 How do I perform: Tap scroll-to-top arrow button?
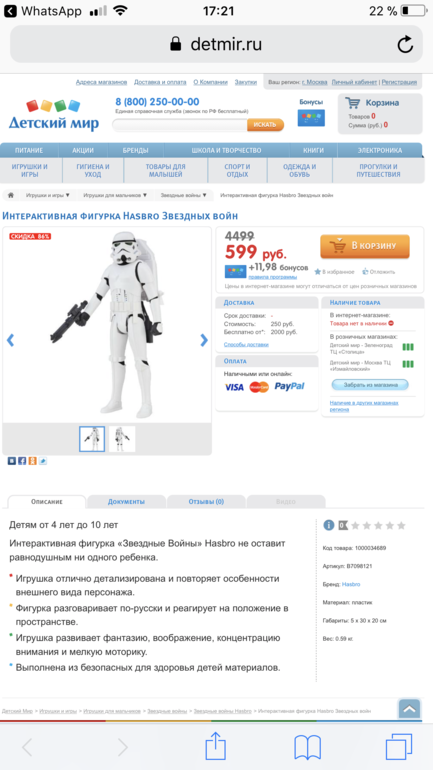409,709
